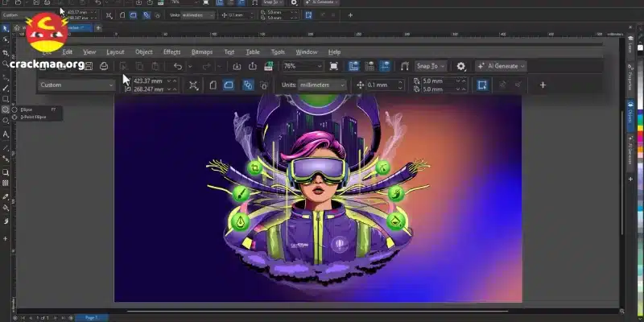Toggle snapping off magnet icon in the enlarged toolbar

405,66
